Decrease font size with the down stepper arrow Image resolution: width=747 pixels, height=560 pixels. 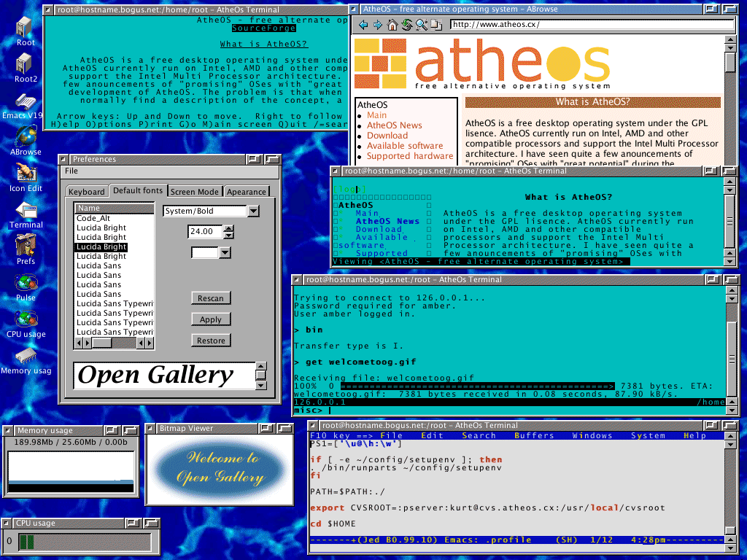[x=229, y=236]
